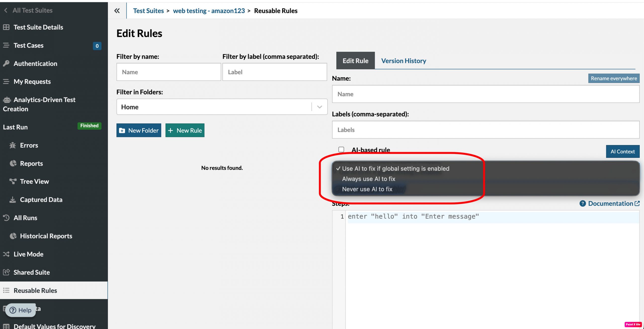Viewport: 644px width, 329px height.
Task: Expand the Filter in Folders Home dropdown
Action: point(319,107)
